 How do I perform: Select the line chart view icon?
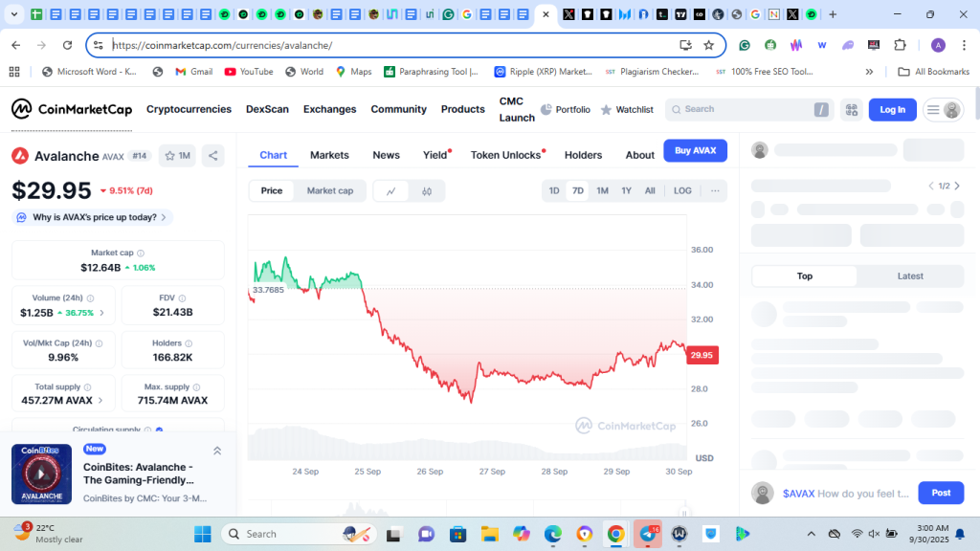pos(391,191)
